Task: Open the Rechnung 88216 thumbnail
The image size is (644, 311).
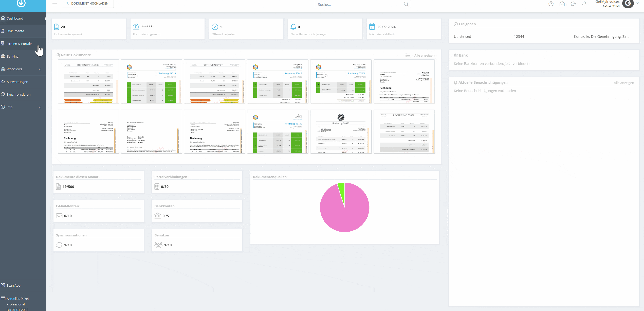Action: tap(151, 81)
